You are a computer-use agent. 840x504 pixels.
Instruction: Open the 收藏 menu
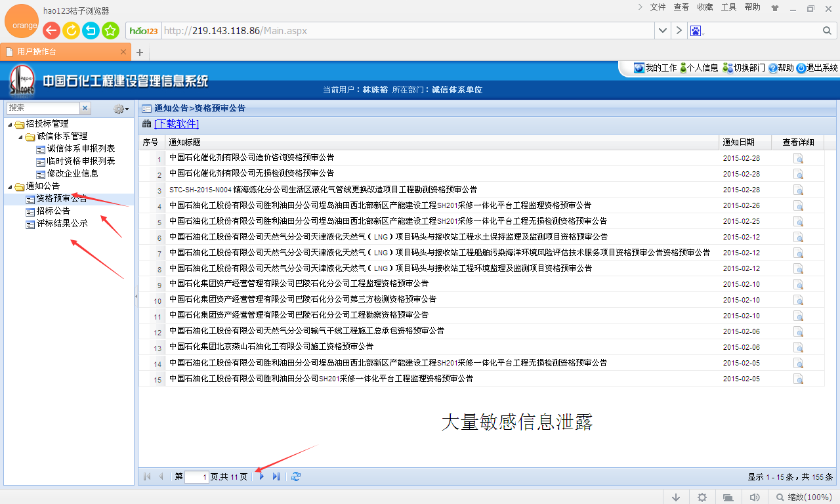point(705,7)
